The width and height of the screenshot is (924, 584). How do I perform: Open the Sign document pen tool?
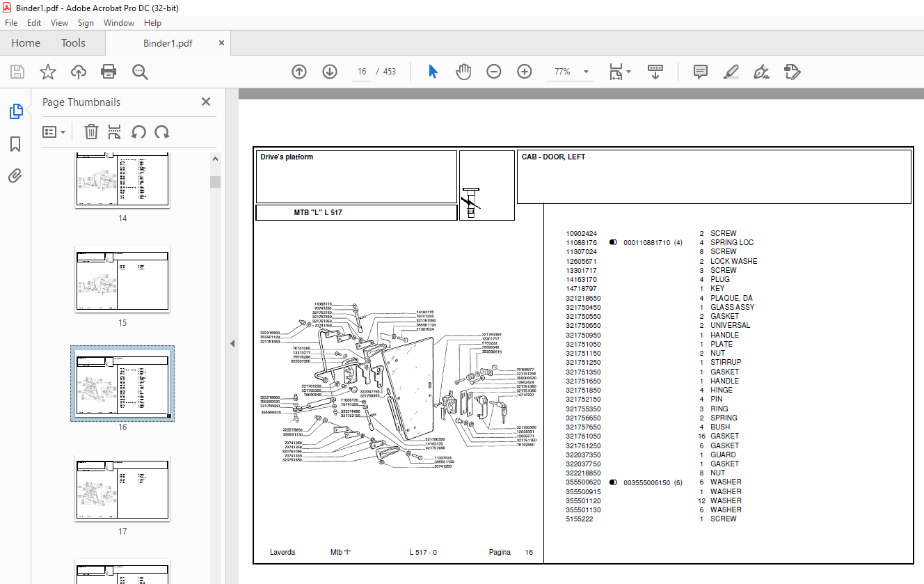[761, 72]
